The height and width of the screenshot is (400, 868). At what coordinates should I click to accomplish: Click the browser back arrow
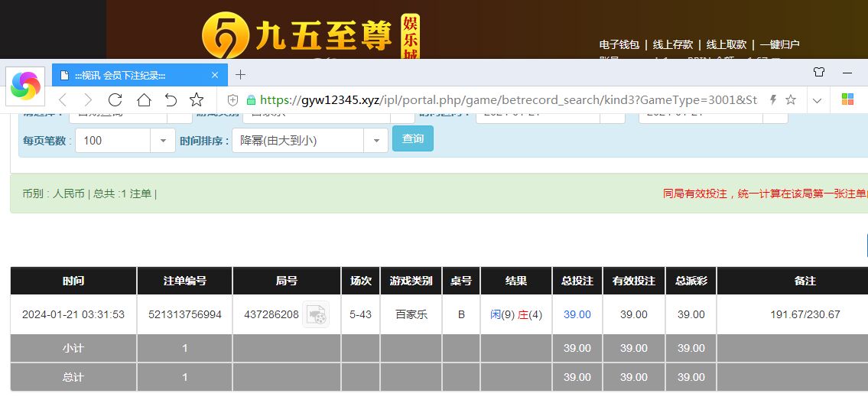[63, 99]
